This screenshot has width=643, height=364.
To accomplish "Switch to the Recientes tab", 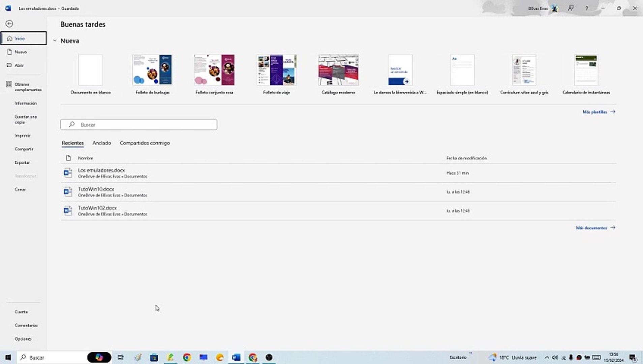I will (73, 143).
